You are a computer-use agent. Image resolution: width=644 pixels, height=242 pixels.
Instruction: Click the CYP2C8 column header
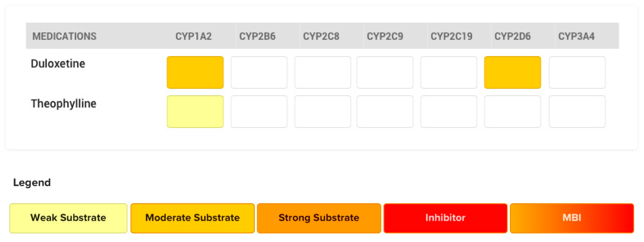tap(321, 36)
